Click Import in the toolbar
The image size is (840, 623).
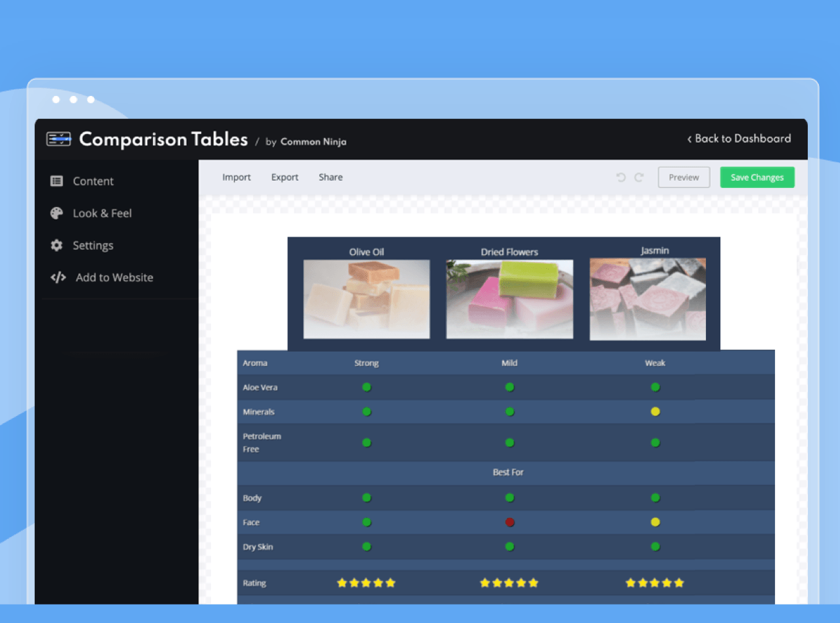point(237,177)
